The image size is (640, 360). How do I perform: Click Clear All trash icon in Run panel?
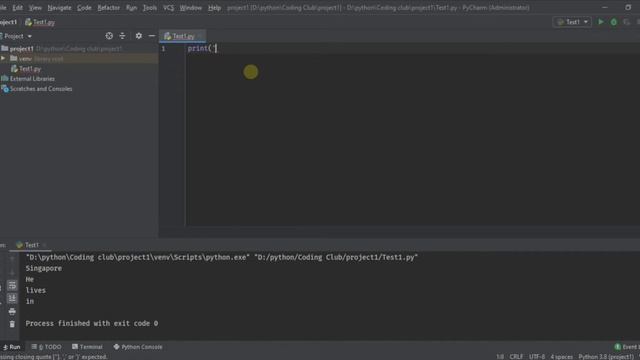point(12,324)
